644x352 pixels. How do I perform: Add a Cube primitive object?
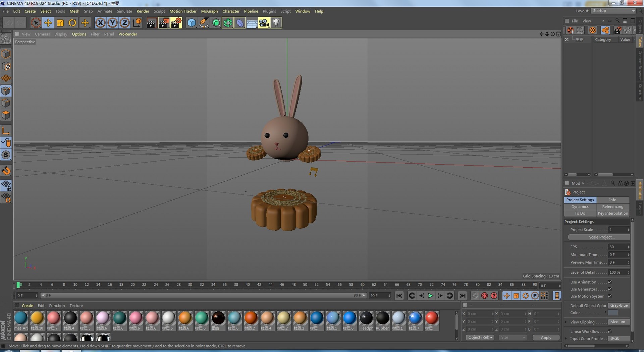click(191, 23)
